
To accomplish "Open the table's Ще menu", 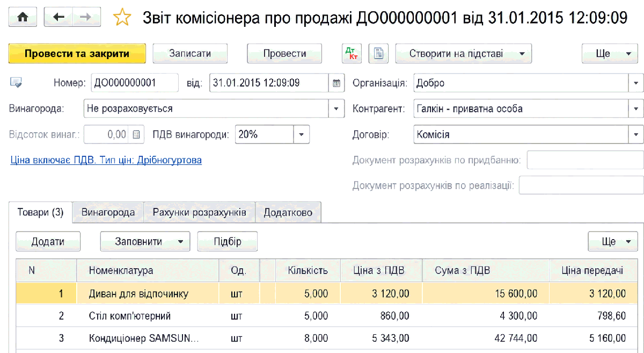I will tap(613, 242).
